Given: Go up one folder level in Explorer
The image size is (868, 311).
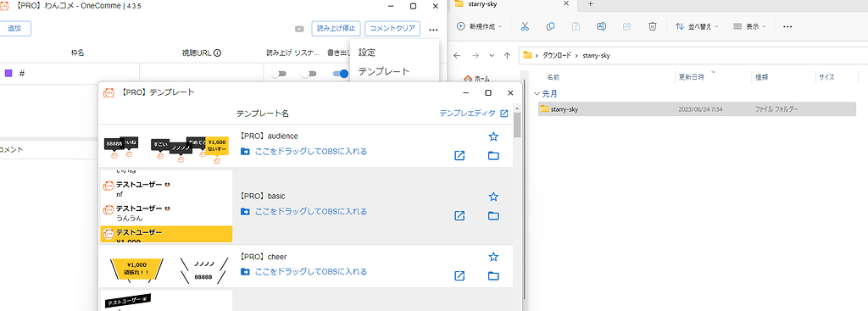Looking at the screenshot, I should (x=507, y=55).
